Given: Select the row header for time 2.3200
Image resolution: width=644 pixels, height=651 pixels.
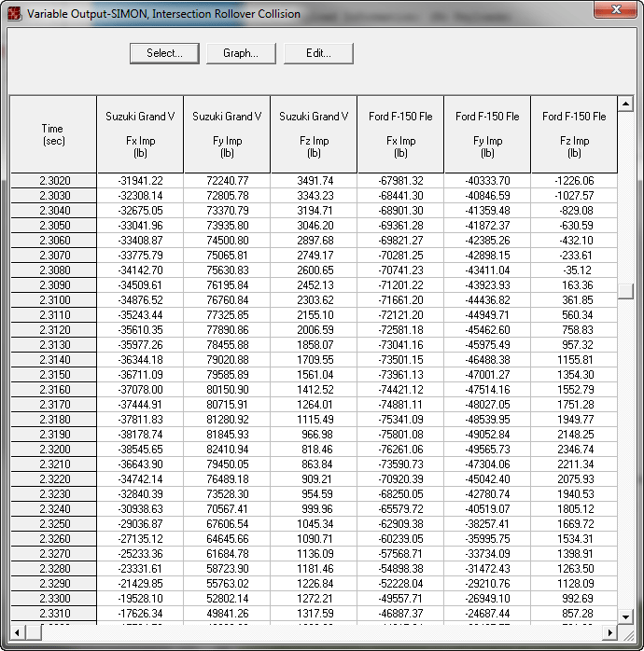Looking at the screenshot, I should (54, 449).
